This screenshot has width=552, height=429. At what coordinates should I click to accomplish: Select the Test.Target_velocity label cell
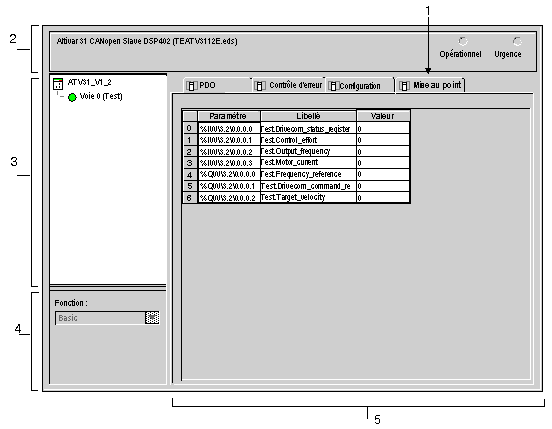(308, 197)
